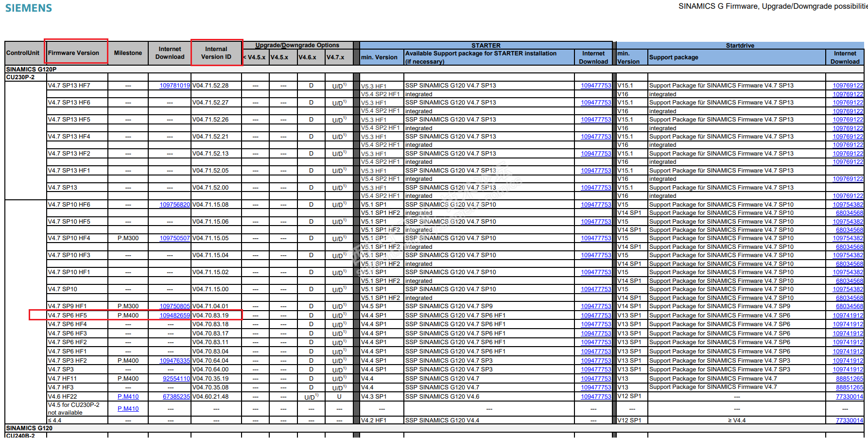Click the SINAMICS G Firmware Upgrade/Downgrade title
868x438 pixels.
coord(773,6)
